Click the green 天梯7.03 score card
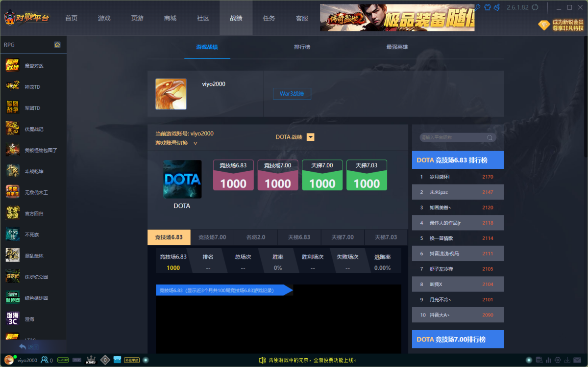The width and height of the screenshot is (588, 367). [367, 175]
